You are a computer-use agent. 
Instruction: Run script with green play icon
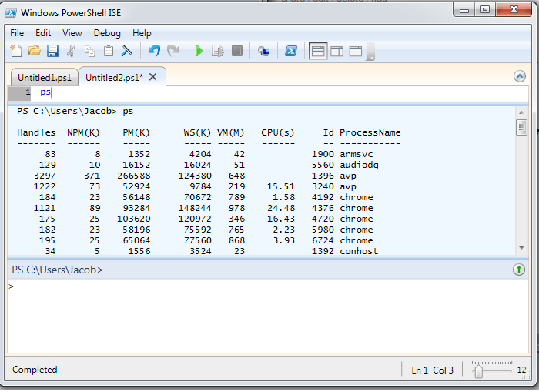(199, 52)
